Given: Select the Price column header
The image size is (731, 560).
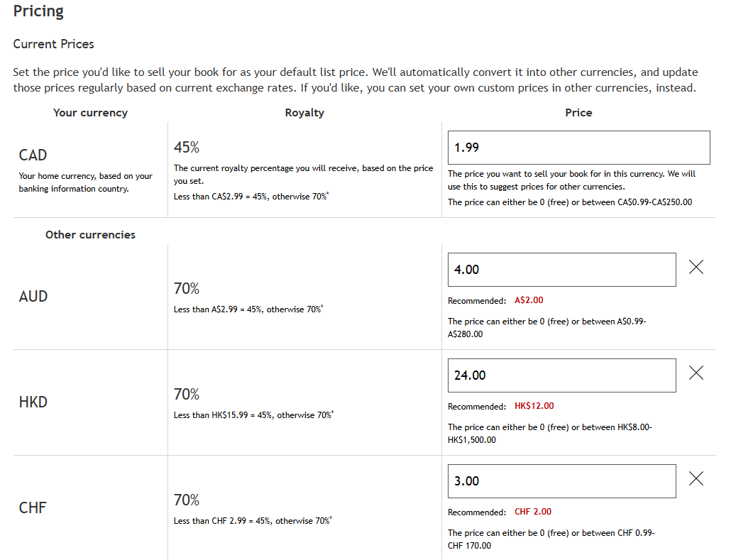Looking at the screenshot, I should tap(578, 113).
